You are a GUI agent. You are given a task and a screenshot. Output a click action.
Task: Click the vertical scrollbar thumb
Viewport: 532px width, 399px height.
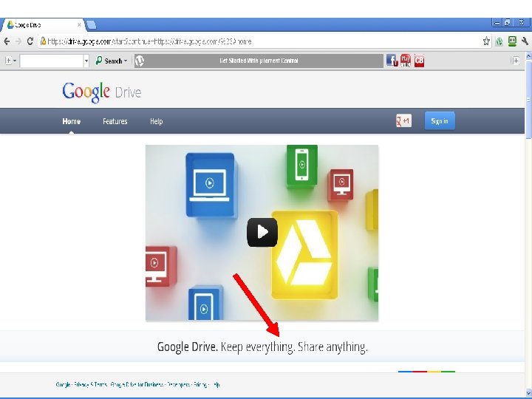click(x=528, y=100)
